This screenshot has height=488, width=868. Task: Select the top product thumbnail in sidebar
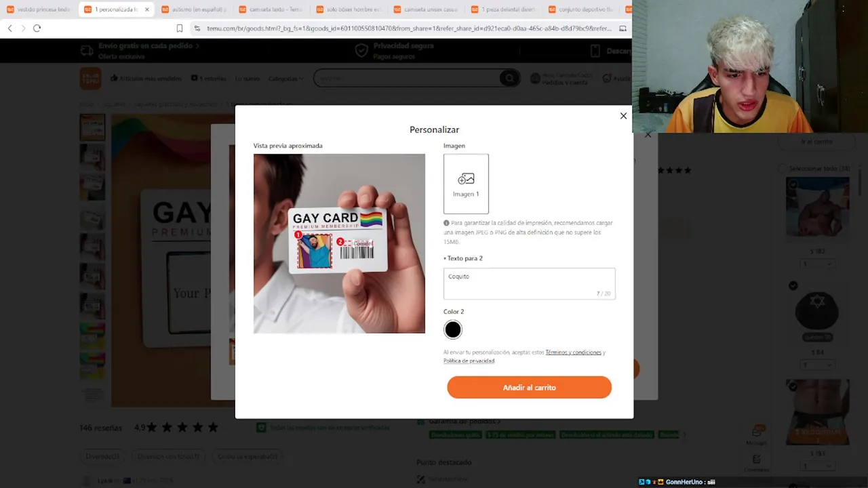[92, 127]
